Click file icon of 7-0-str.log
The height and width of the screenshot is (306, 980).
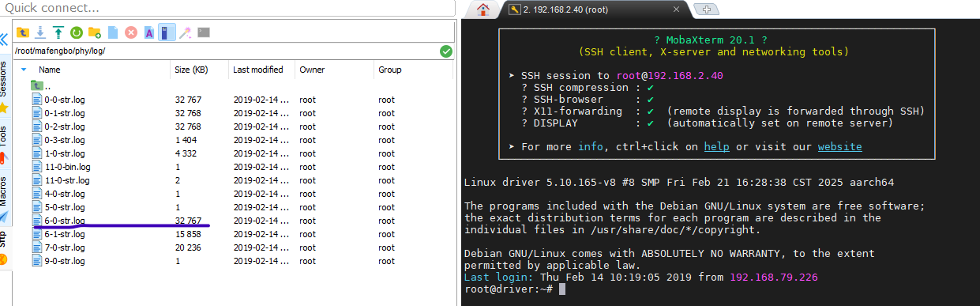pyautogui.click(x=36, y=247)
